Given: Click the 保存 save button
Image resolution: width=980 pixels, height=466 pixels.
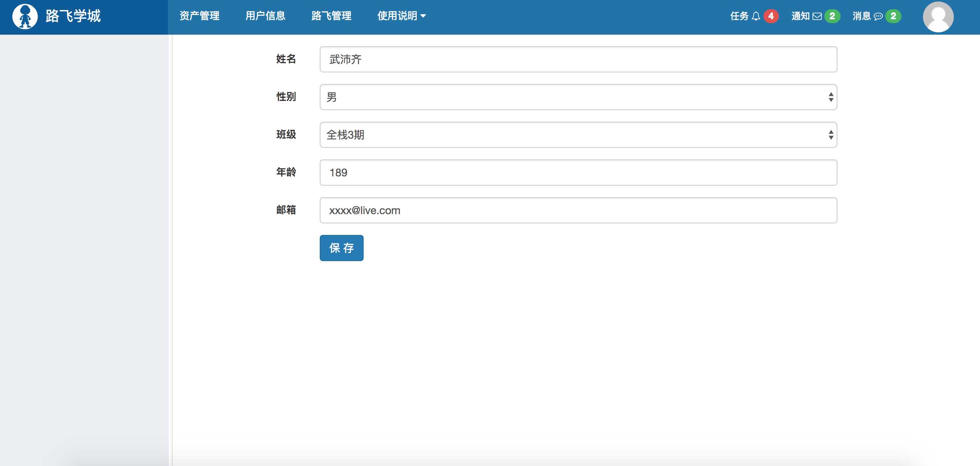Looking at the screenshot, I should (x=341, y=248).
